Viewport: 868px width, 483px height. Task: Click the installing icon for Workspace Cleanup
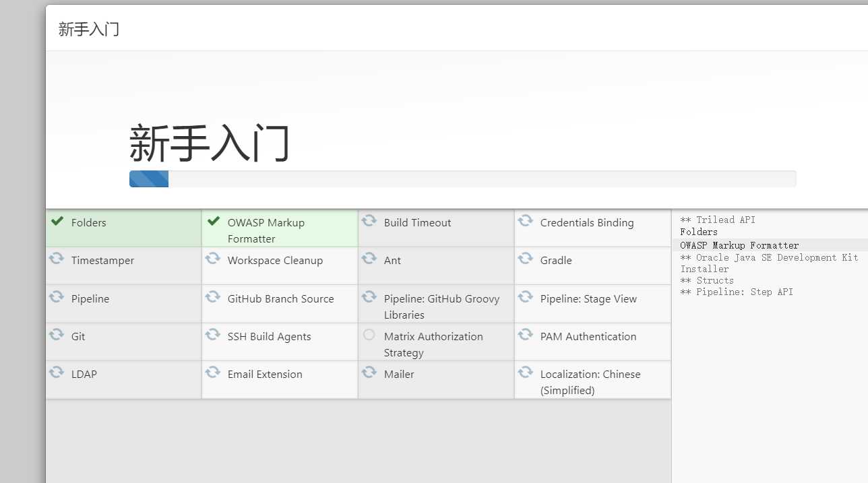pyautogui.click(x=212, y=258)
